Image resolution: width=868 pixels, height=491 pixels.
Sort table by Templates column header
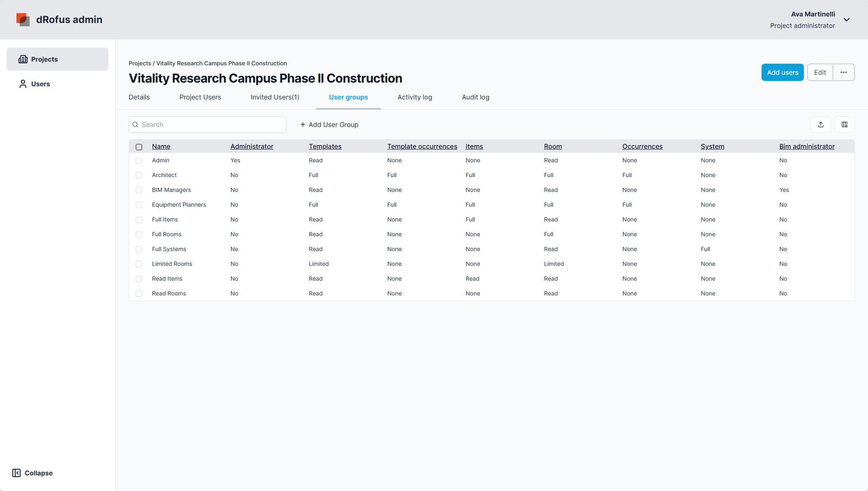pyautogui.click(x=325, y=146)
